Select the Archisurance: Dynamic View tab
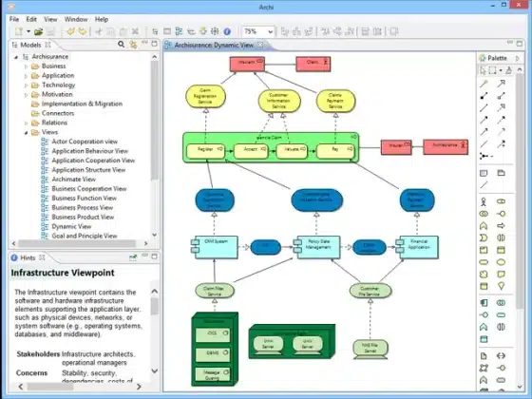The height and width of the screenshot is (399, 532). [x=214, y=45]
